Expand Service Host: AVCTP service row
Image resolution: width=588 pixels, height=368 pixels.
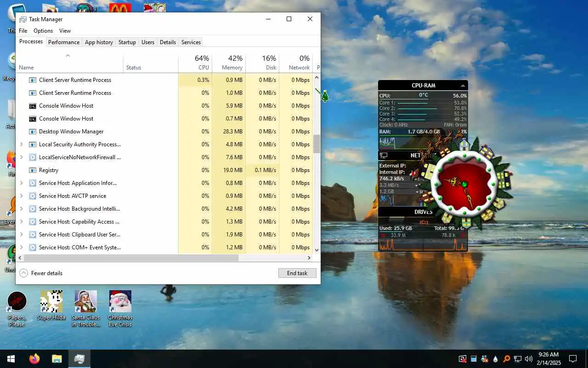[x=21, y=196]
